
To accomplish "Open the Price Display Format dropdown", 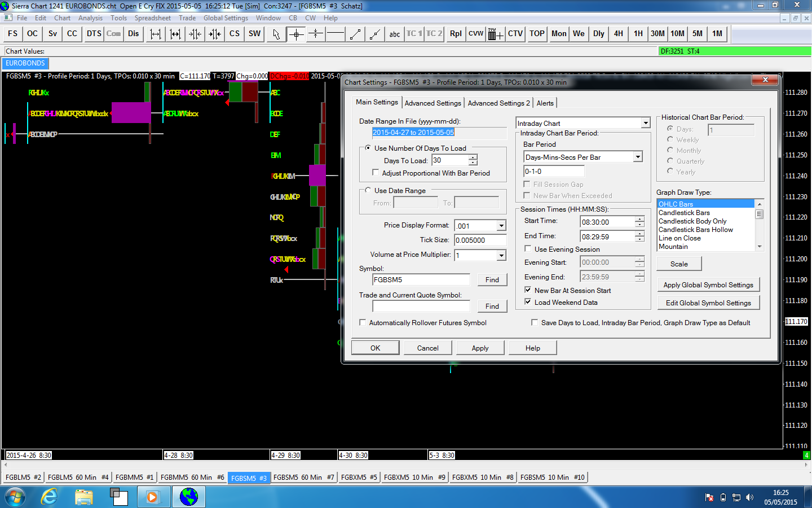I will tap(501, 226).
